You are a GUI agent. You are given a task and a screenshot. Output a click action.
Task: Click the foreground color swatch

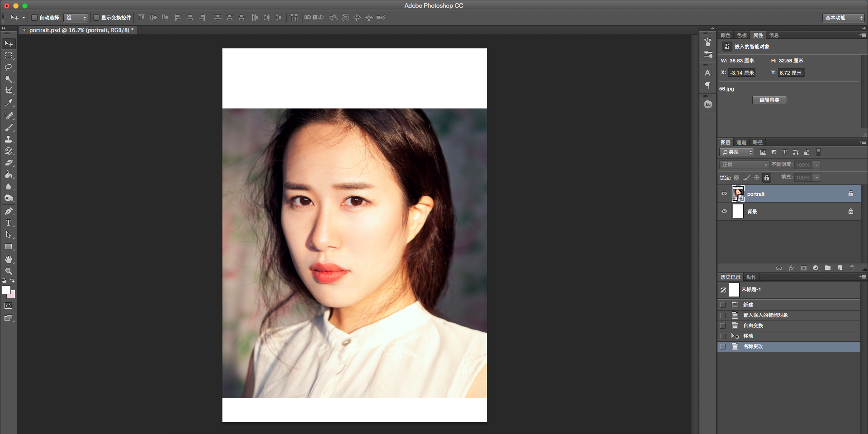[x=6, y=290]
